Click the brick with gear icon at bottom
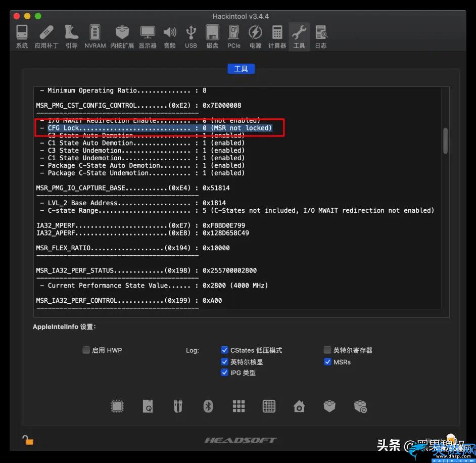This screenshot has width=476, height=463. pyautogui.click(x=360, y=406)
